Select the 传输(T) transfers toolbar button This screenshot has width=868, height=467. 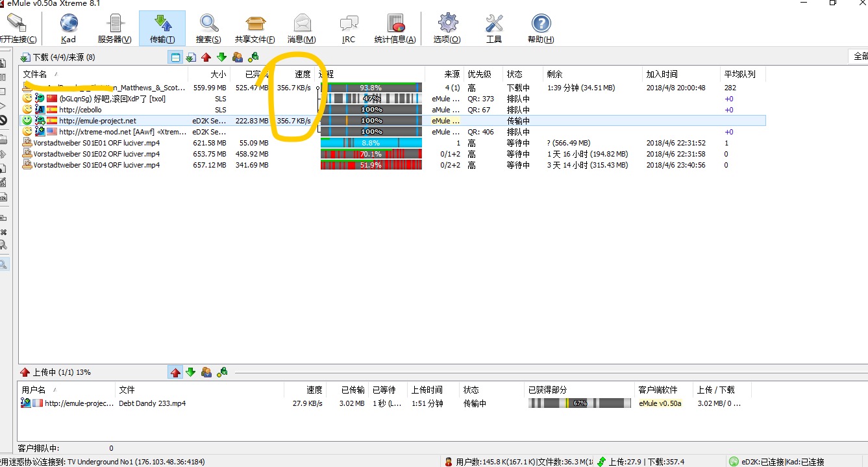pyautogui.click(x=162, y=29)
